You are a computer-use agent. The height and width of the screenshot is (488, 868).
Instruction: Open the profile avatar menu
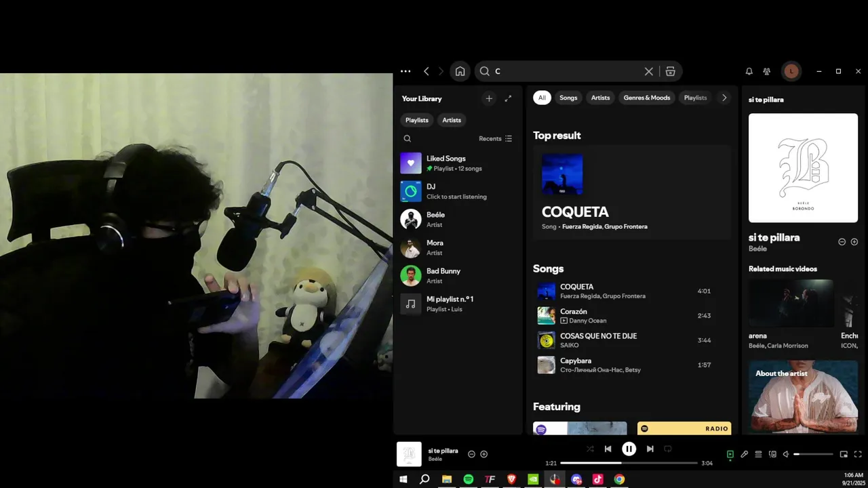[x=791, y=71]
